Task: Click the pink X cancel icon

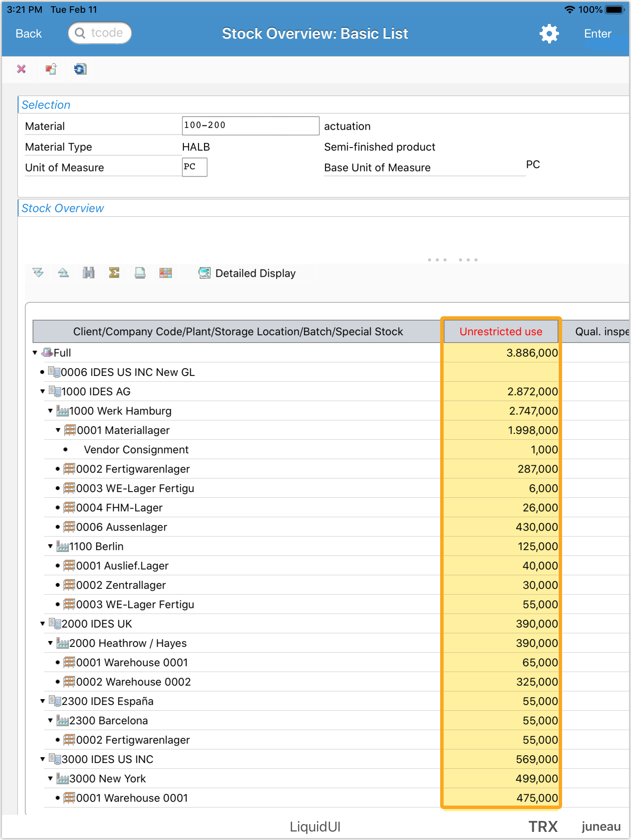Action: coord(21,69)
